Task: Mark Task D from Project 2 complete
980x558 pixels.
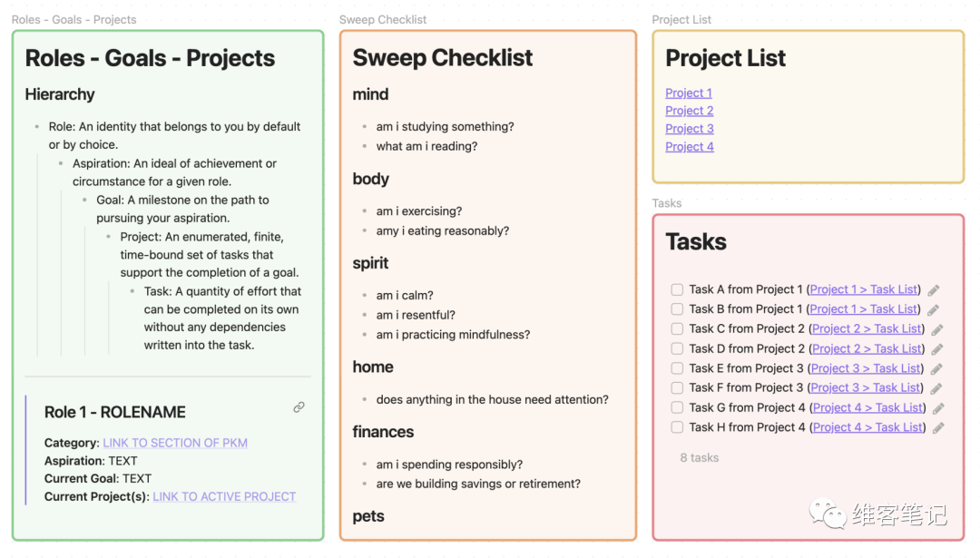Action: pyautogui.click(x=677, y=348)
